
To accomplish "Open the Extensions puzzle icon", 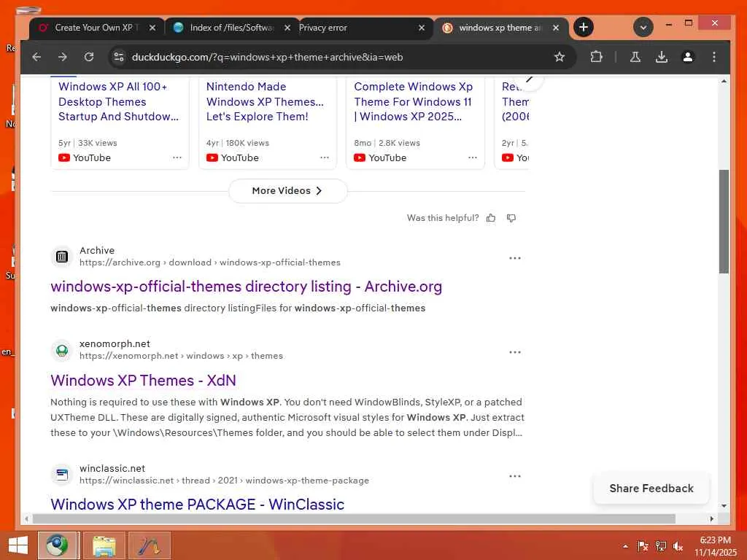I will click(x=596, y=57).
